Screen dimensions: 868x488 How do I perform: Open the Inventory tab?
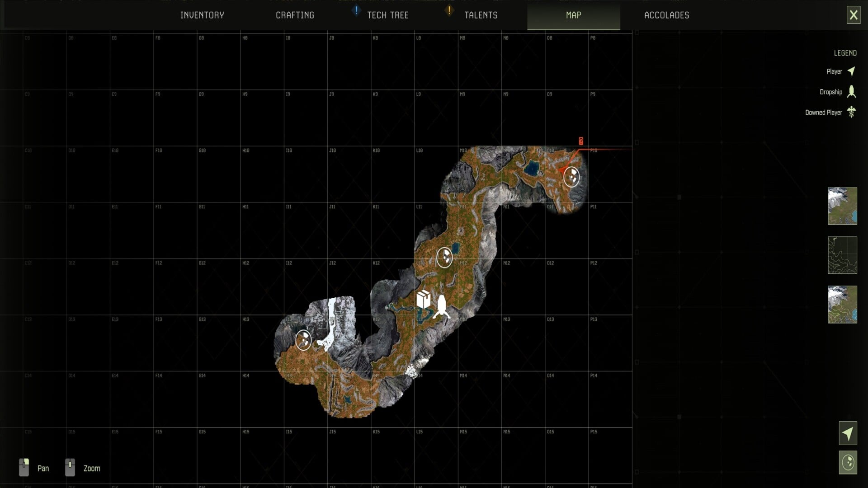[202, 15]
